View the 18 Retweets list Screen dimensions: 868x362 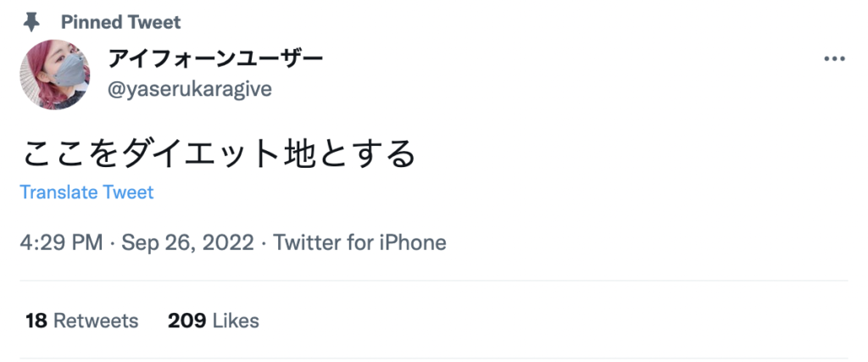pyautogui.click(x=81, y=321)
